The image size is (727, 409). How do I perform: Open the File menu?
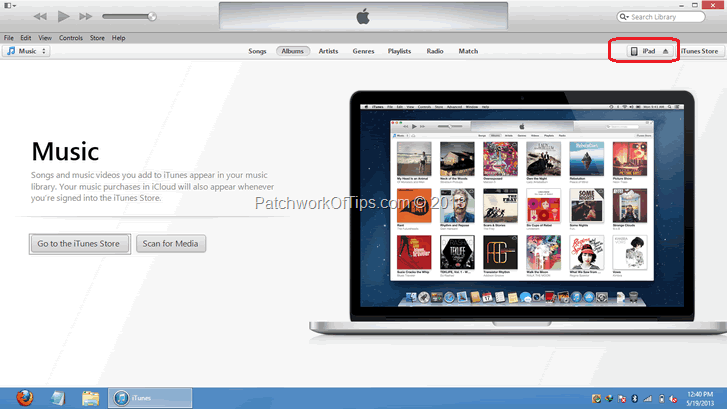(x=9, y=38)
